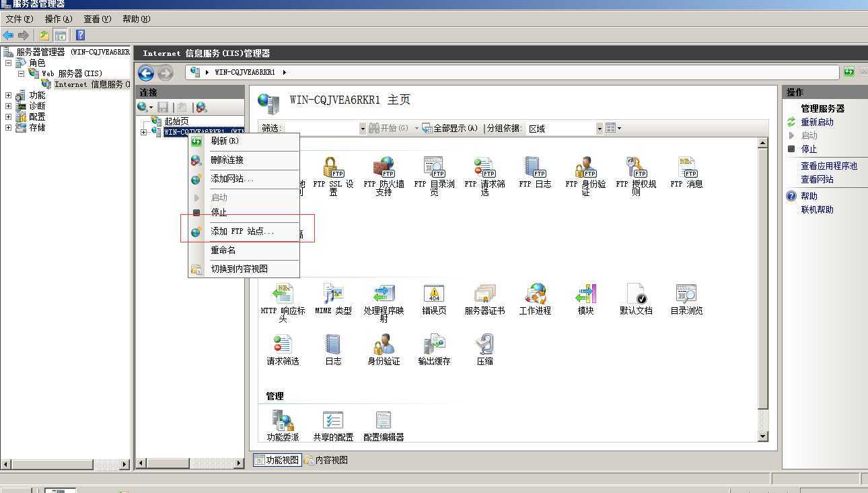Open the 操作(A) menu
The height and width of the screenshot is (493, 868).
coord(58,19)
